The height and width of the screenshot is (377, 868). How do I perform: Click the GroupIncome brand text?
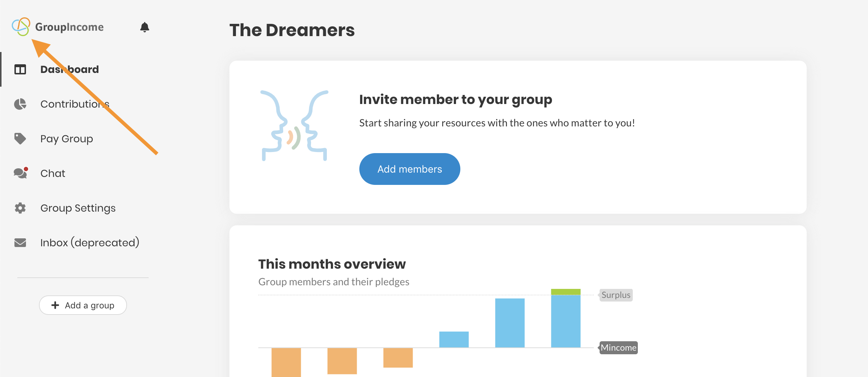coord(69,27)
